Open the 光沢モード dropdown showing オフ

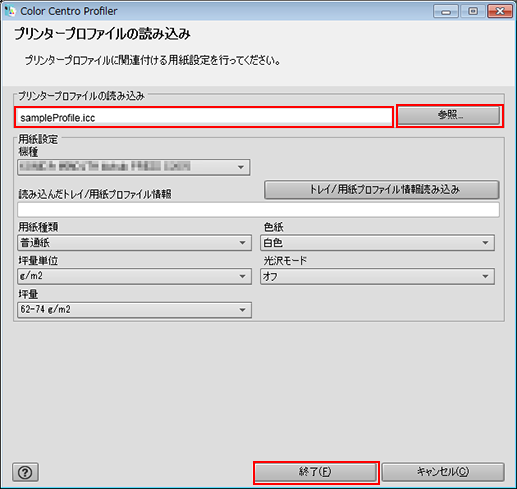pos(377,276)
